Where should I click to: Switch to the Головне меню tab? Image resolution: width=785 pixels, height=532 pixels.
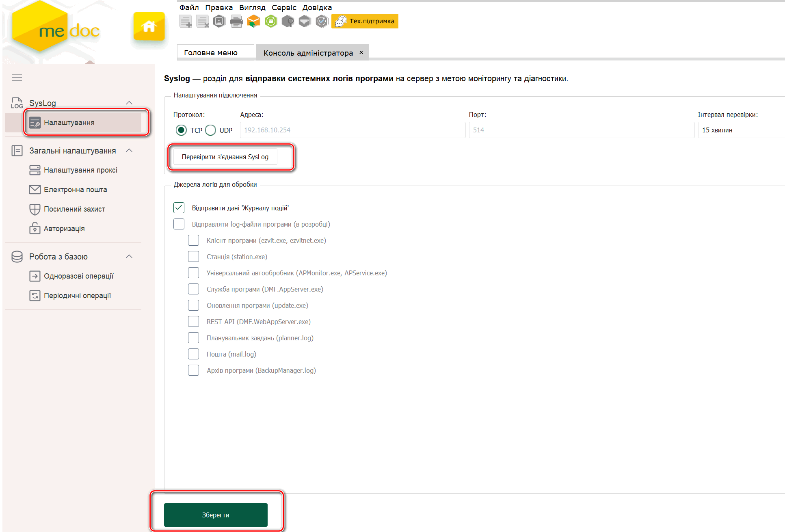(x=211, y=53)
